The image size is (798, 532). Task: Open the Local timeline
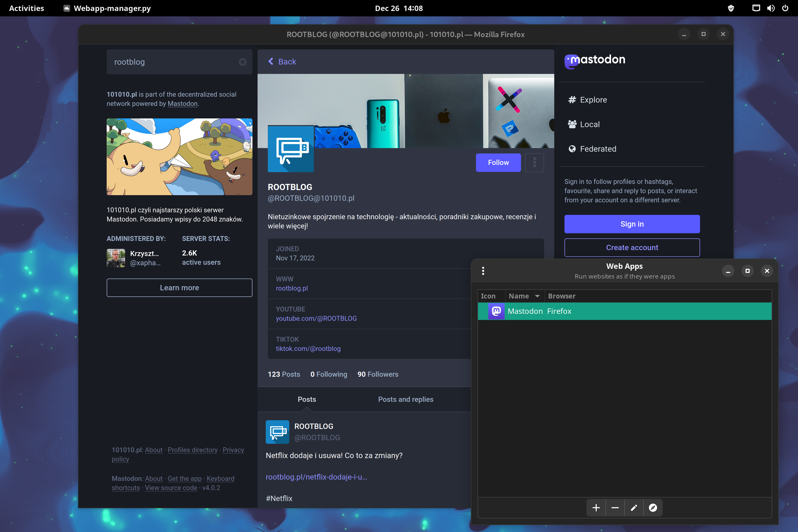(589, 124)
